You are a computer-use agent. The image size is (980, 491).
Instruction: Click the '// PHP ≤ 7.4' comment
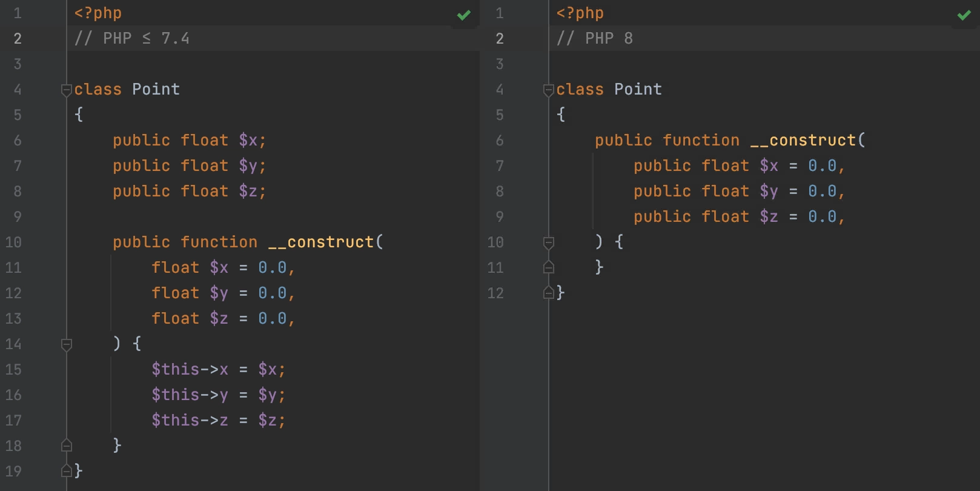[132, 39]
